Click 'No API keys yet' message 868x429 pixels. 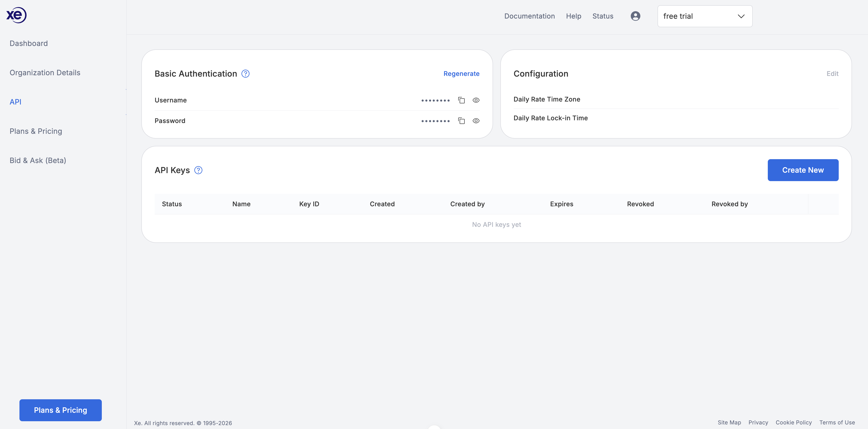(496, 225)
